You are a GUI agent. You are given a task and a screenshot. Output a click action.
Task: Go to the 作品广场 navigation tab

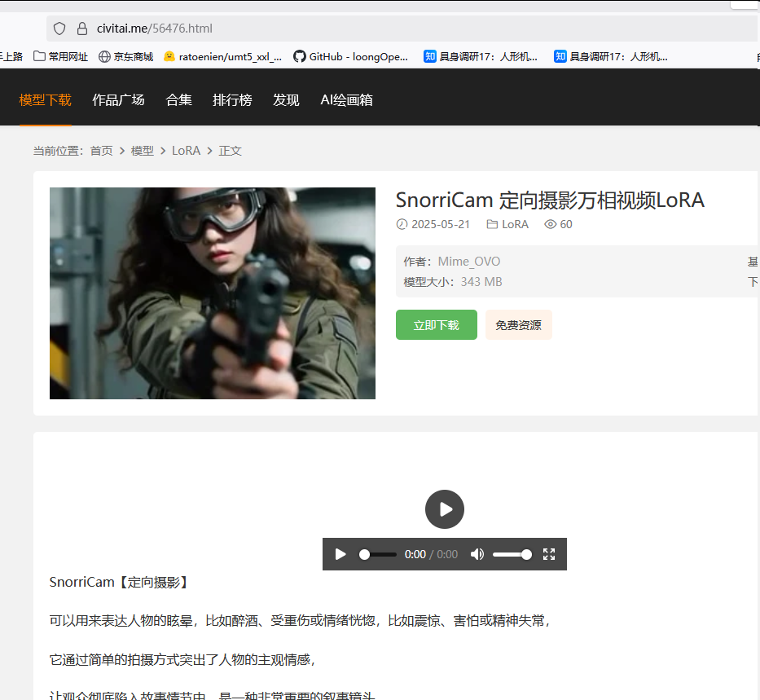[118, 100]
